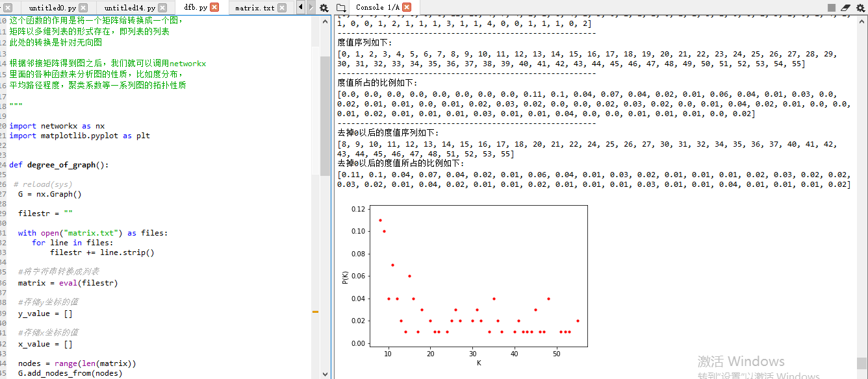This screenshot has width=868, height=379.
Task: Click the 'filestr = ""' line
Action: [x=45, y=214]
